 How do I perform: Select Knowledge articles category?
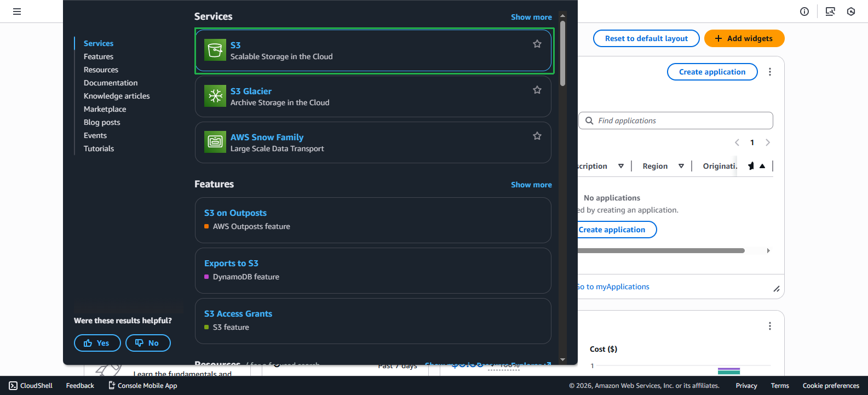[117, 96]
